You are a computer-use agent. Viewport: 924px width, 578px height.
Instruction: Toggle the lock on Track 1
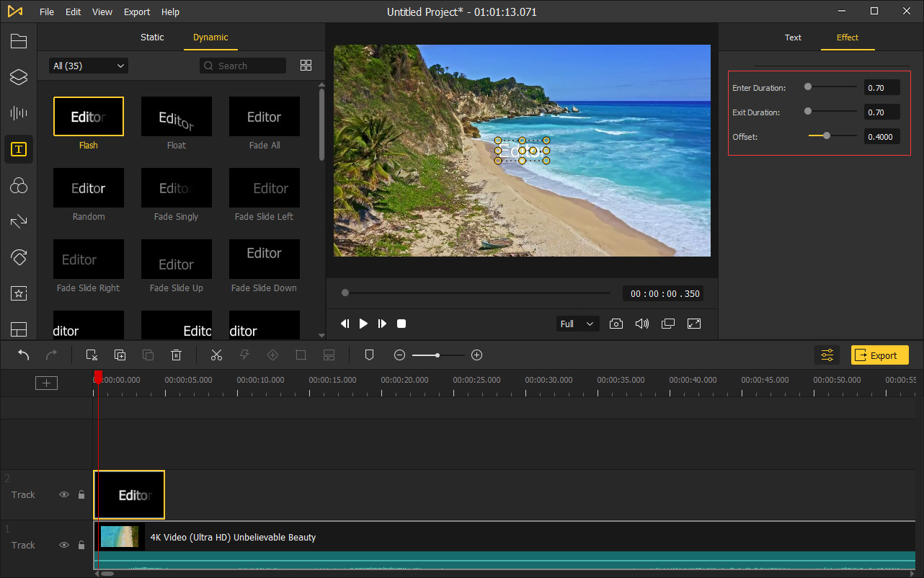click(81, 545)
